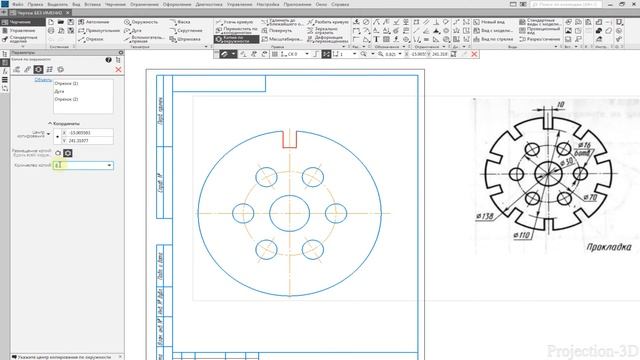Screen dimensions: 640x360
Task: Open the Вставка menu
Action: 92,4
